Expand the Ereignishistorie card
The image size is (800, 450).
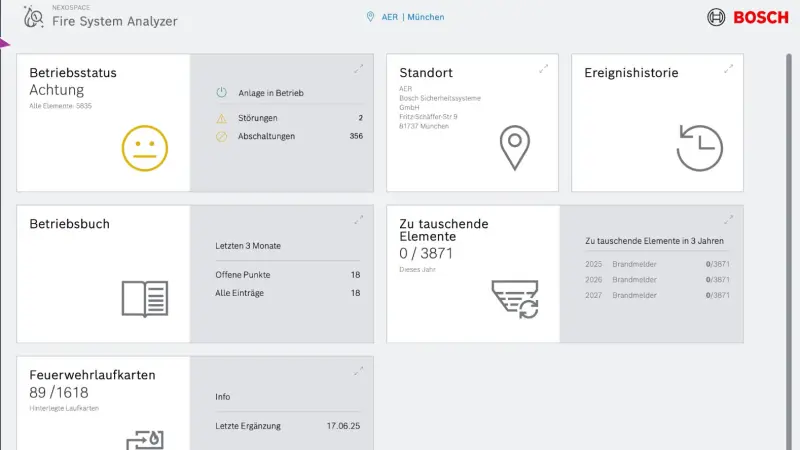click(x=728, y=69)
